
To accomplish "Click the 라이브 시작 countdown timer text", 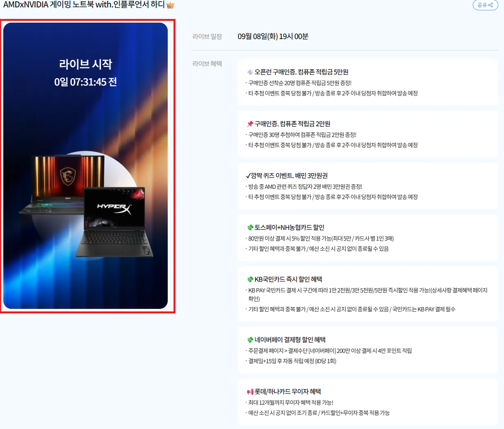I will point(86,82).
